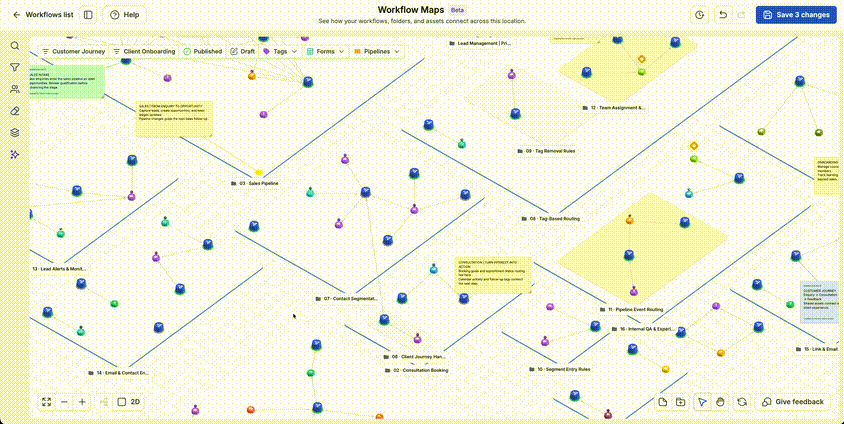This screenshot has height=424, width=844.
Task: Open the layers stack icon
Action: coord(15,132)
